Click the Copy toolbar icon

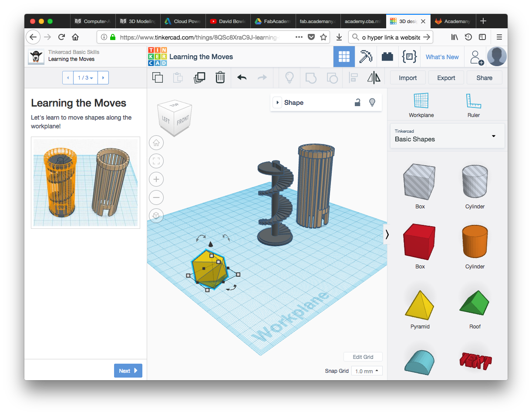point(158,78)
